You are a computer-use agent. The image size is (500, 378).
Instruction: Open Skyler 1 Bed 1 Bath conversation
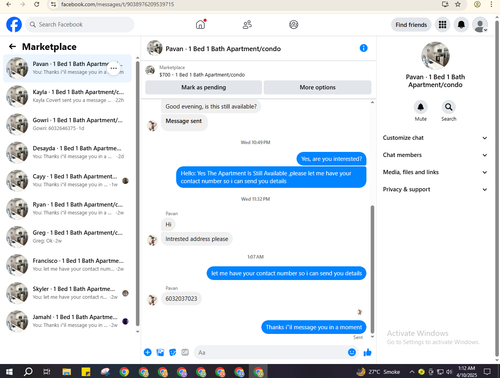pos(67,293)
